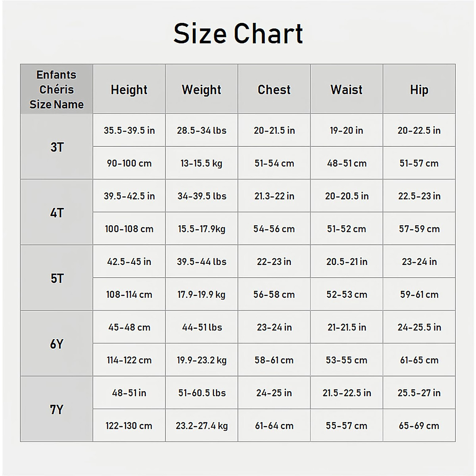Click the Hip column header

click(419, 90)
